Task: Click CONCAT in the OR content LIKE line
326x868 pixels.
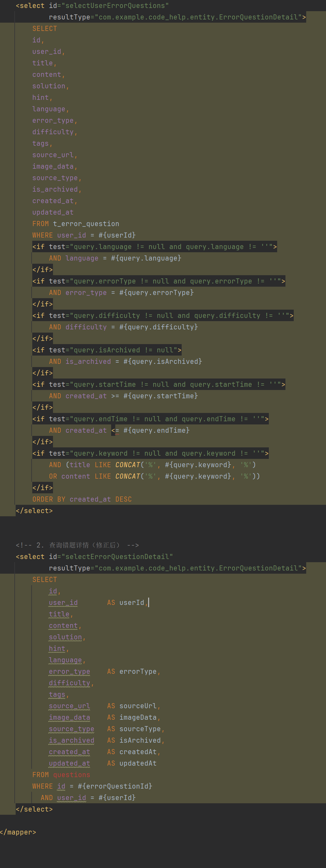Action: coord(128,476)
